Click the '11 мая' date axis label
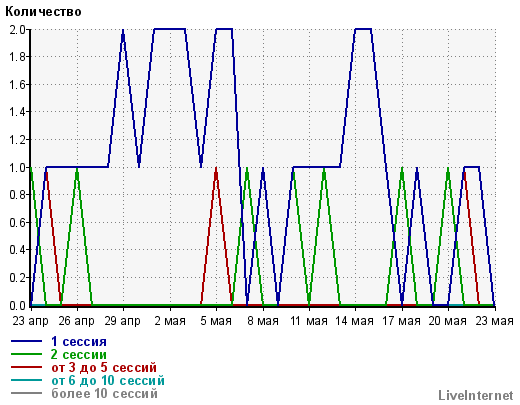Viewport: 520px width, 405px height. click(x=309, y=321)
